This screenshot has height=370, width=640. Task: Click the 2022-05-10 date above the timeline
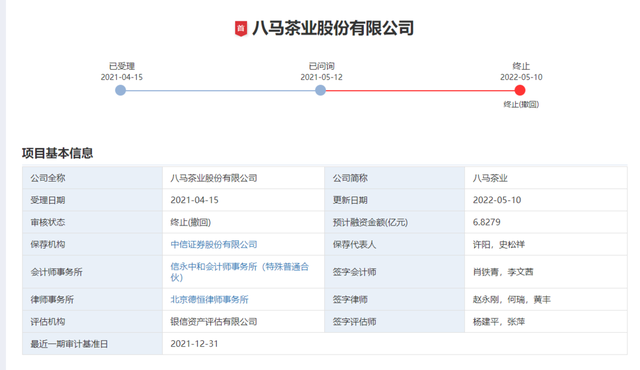click(x=521, y=77)
